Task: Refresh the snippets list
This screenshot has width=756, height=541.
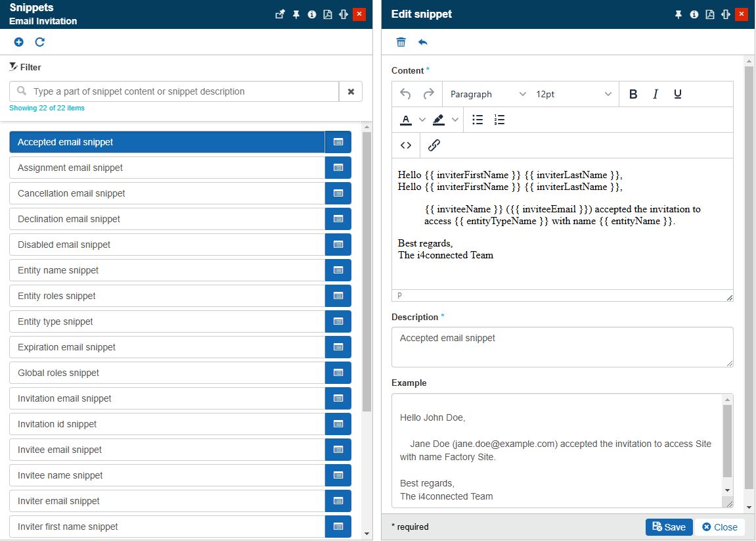Action: click(40, 42)
